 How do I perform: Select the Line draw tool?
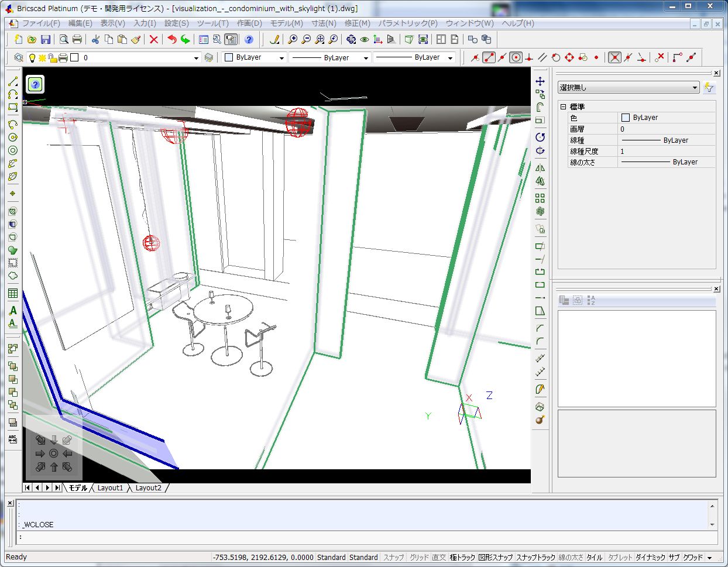[x=13, y=81]
